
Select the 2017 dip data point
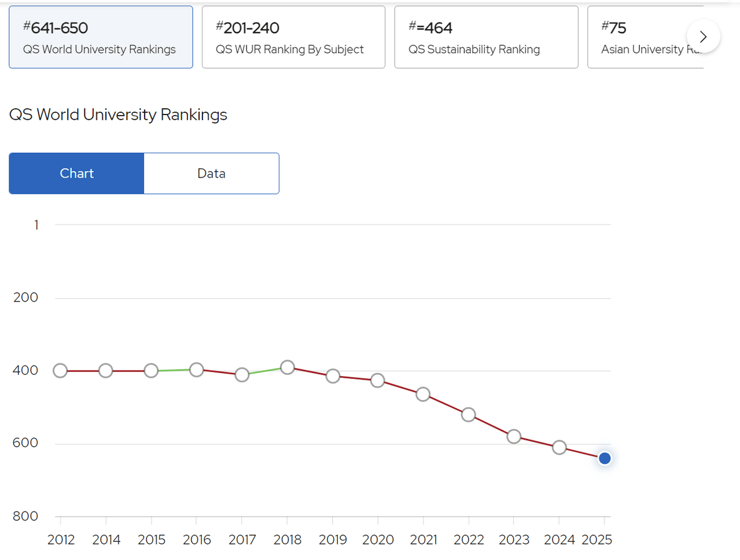pos(242,375)
